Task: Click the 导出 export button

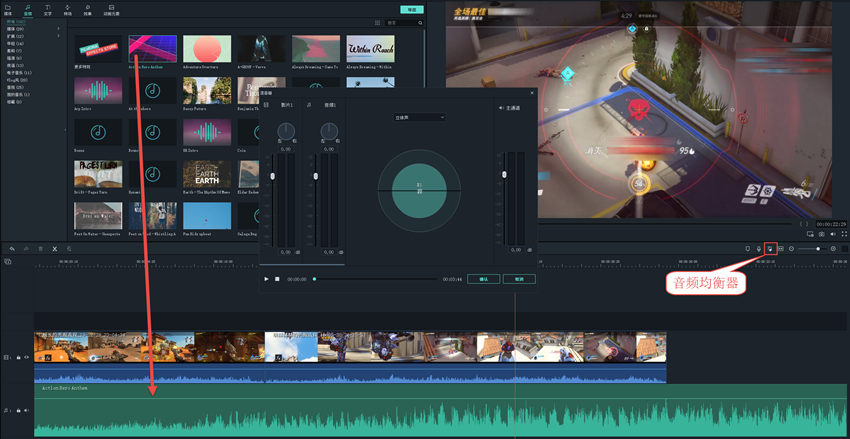Action: (x=411, y=9)
